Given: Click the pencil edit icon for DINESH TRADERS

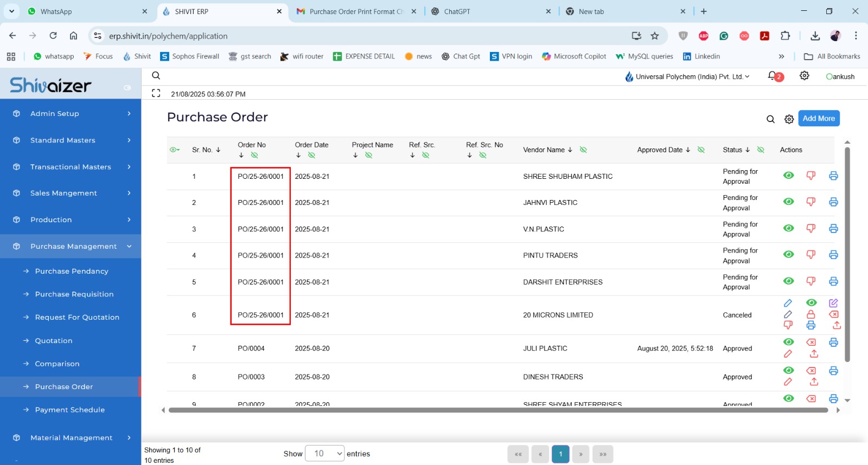Looking at the screenshot, I should click(x=788, y=382).
